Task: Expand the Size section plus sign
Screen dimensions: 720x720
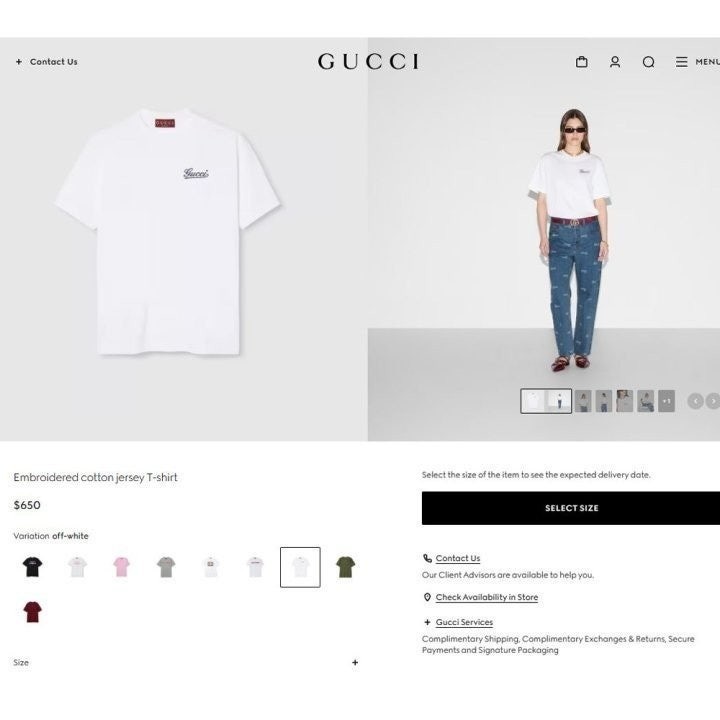Action: click(x=355, y=662)
